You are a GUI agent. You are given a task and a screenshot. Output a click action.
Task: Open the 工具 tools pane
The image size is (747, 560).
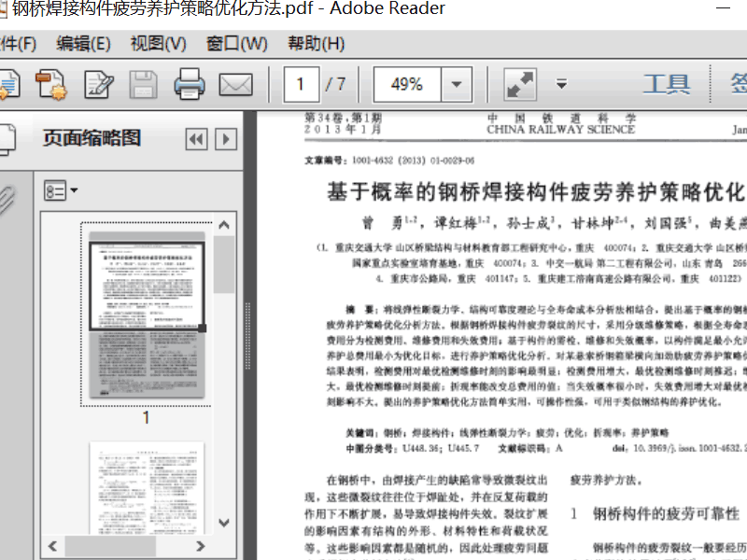point(667,84)
